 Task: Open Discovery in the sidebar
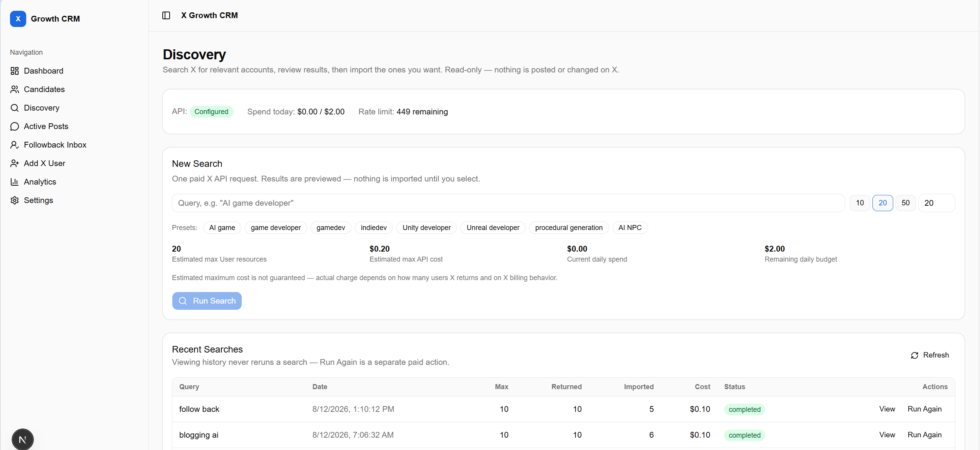point(42,108)
